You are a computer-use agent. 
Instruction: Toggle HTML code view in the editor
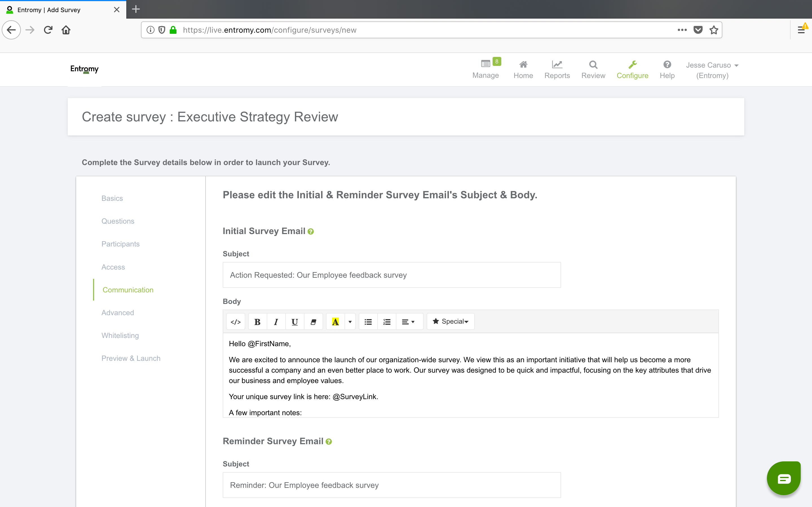235,321
